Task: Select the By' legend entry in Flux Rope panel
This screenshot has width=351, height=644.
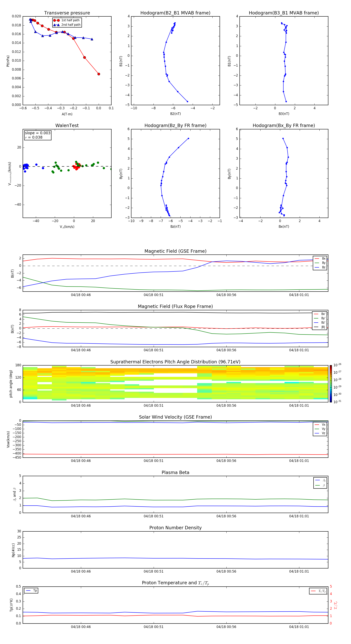Action: click(x=320, y=318)
